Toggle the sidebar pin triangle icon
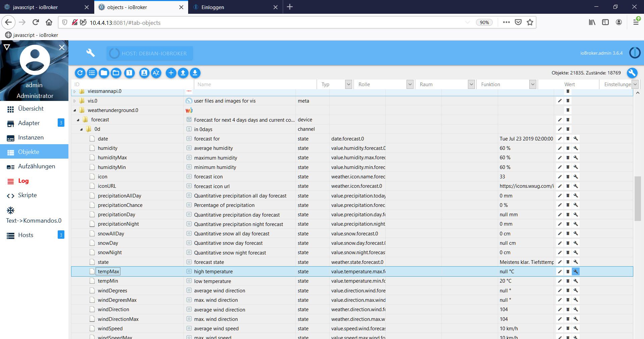Screen dimensions: 644x339 (7, 47)
